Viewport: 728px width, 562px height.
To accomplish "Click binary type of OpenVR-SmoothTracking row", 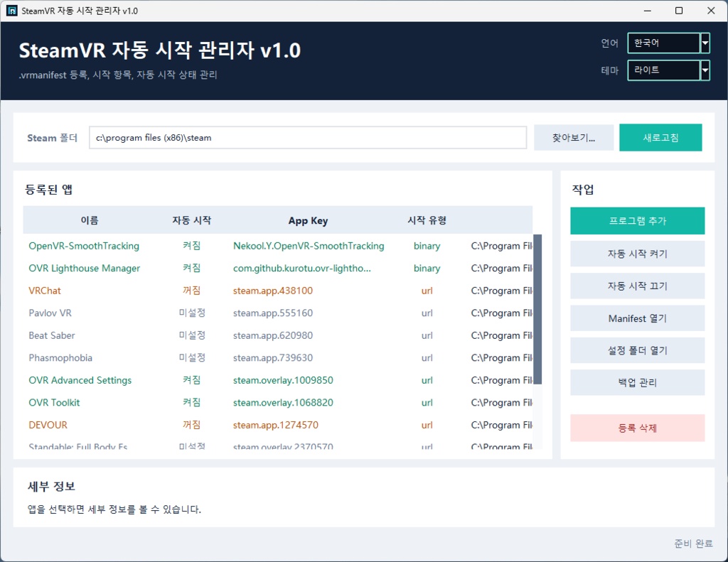I will click(427, 246).
